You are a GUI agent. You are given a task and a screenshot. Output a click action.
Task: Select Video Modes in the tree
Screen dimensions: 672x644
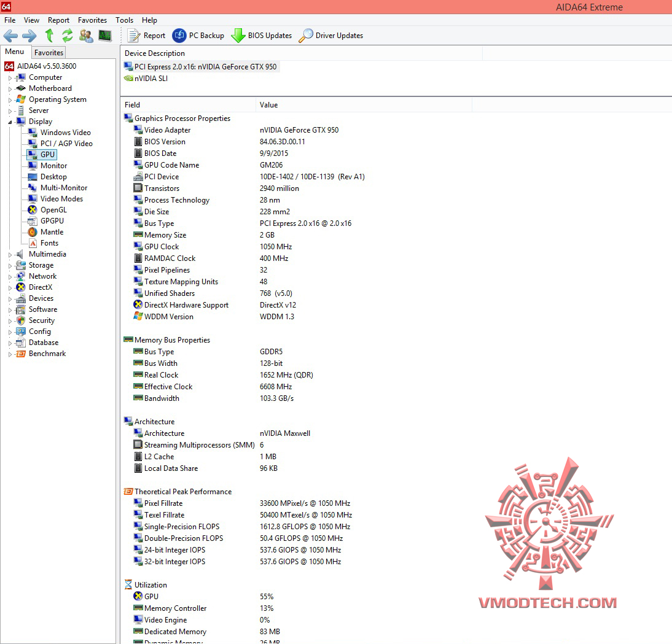[61, 199]
